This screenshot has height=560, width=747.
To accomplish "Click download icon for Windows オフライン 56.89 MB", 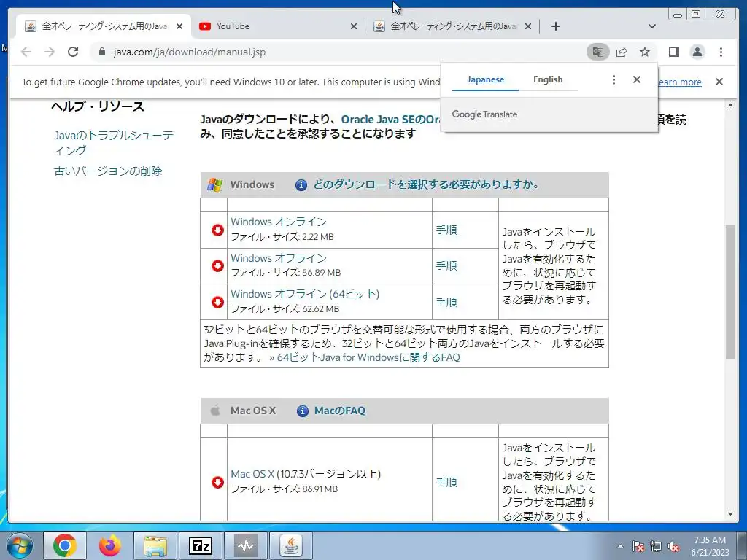I will tap(217, 265).
